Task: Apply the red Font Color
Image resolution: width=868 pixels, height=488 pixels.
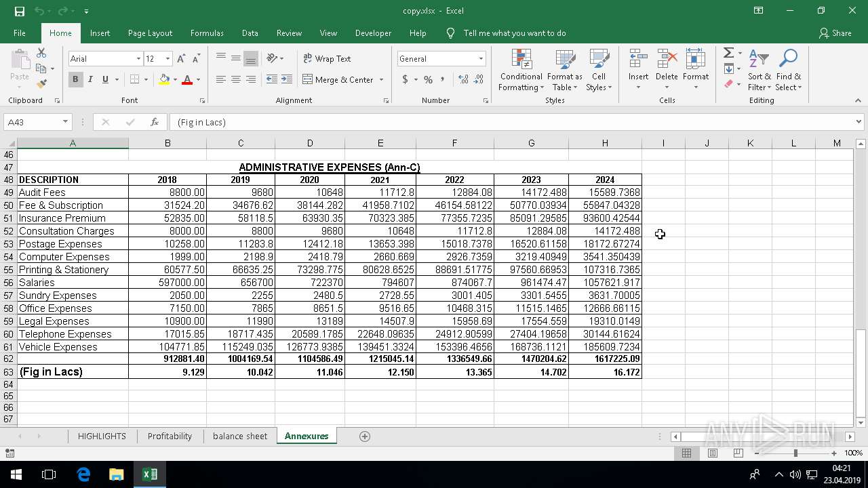Action: 187,79
